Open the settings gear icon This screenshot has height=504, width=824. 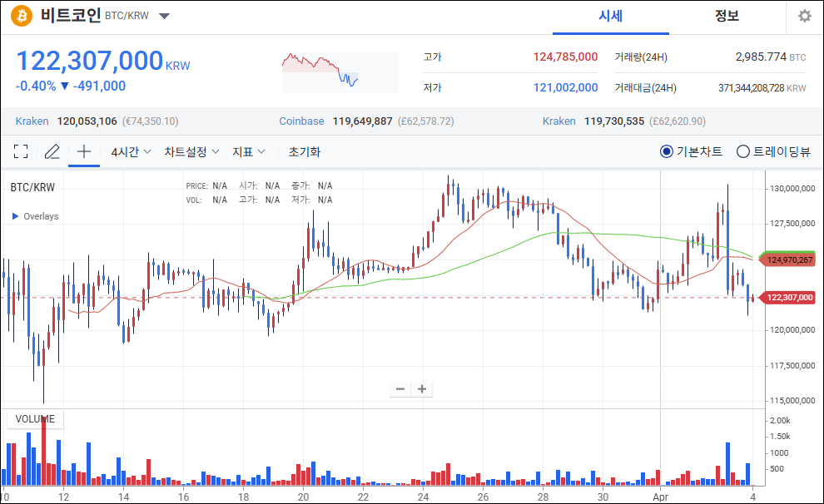click(805, 16)
